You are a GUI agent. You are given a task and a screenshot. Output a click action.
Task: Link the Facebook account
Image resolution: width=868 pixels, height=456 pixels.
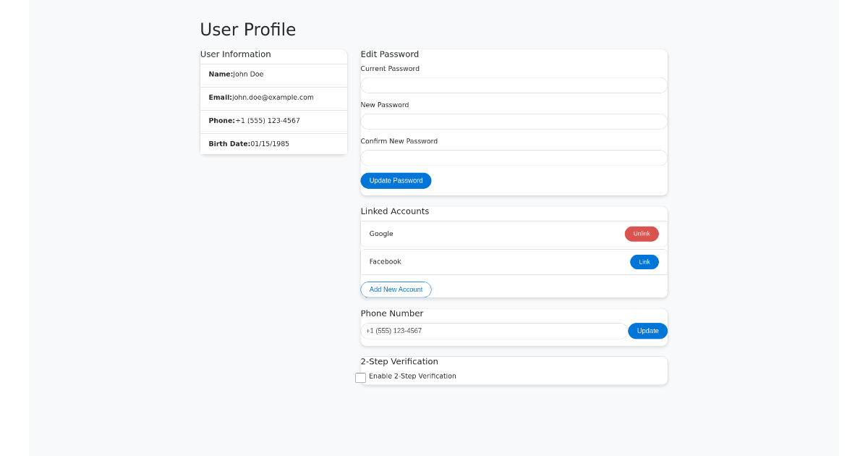644,261
